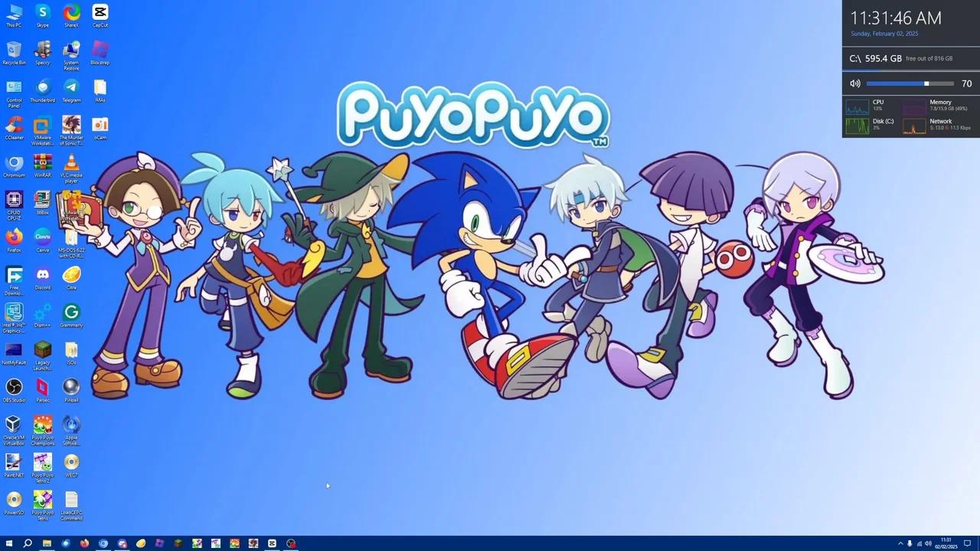
Task: Select the CCleaner desktop icon
Action: (x=14, y=125)
